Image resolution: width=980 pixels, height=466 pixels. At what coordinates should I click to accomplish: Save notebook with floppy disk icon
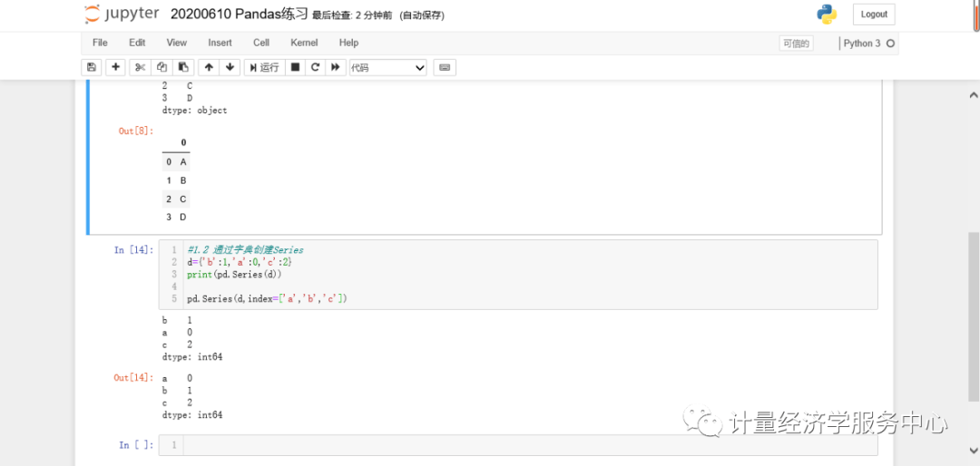click(x=92, y=67)
